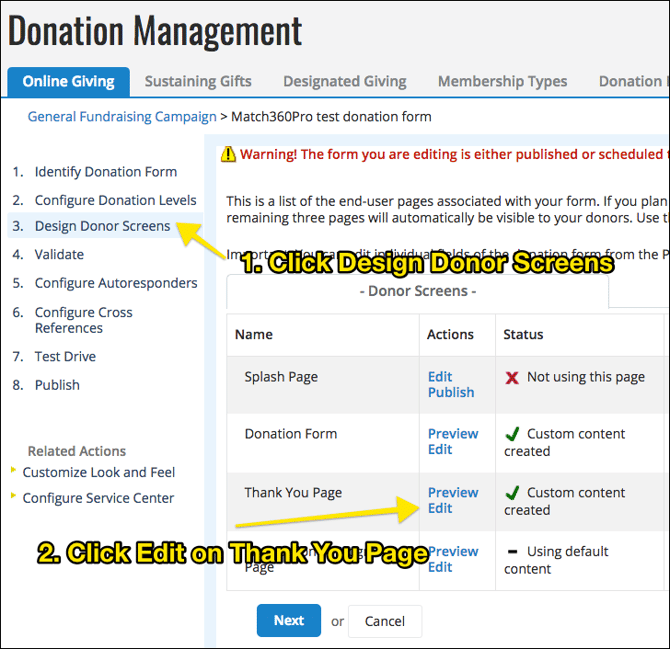The width and height of the screenshot is (670, 649).
Task: Open the Designated Giving tab
Action: coord(344,81)
